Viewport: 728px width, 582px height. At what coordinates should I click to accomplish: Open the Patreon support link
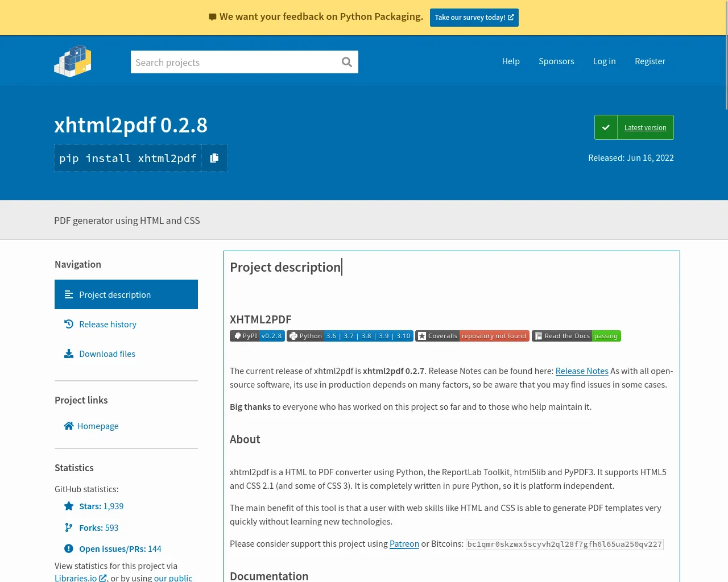pyautogui.click(x=404, y=543)
